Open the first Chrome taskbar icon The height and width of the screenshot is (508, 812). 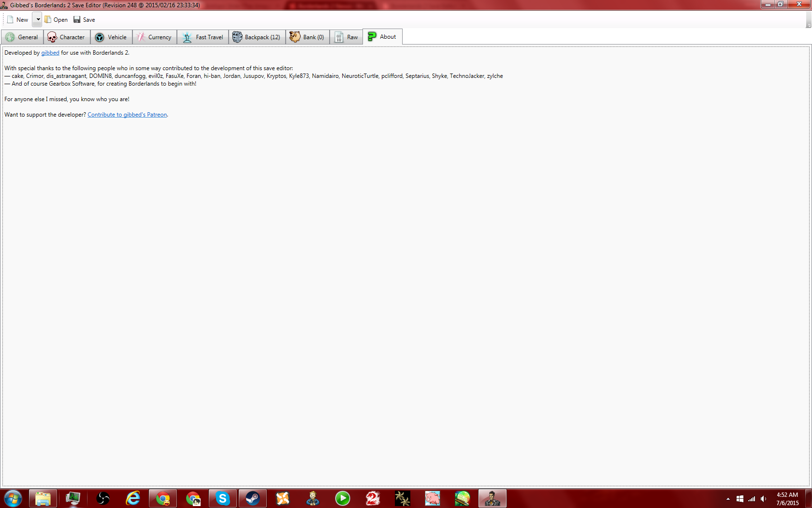163,498
